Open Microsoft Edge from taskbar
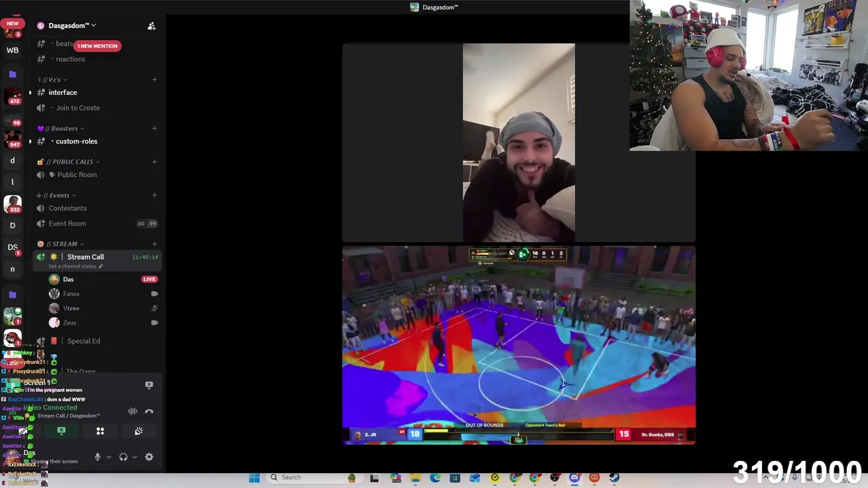This screenshot has height=488, width=868. click(435, 478)
